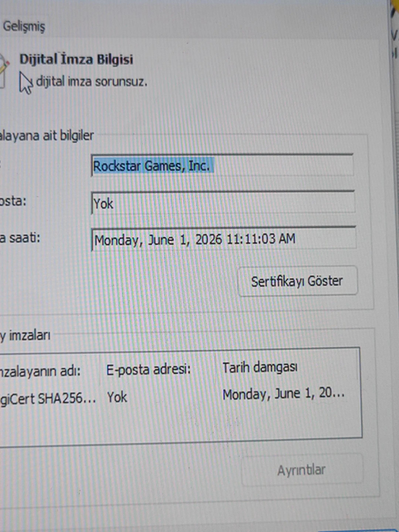Image resolution: width=399 pixels, height=532 pixels.
Task: Click the Sertifikayı Göster button
Action: click(298, 281)
